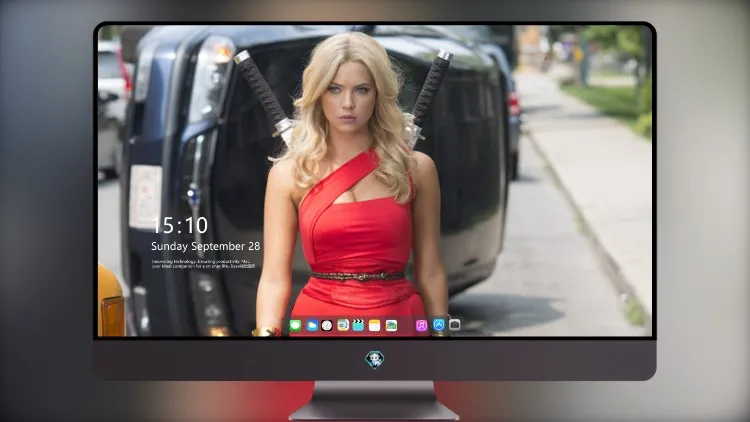Open the green Messages dock icon

(x=296, y=326)
